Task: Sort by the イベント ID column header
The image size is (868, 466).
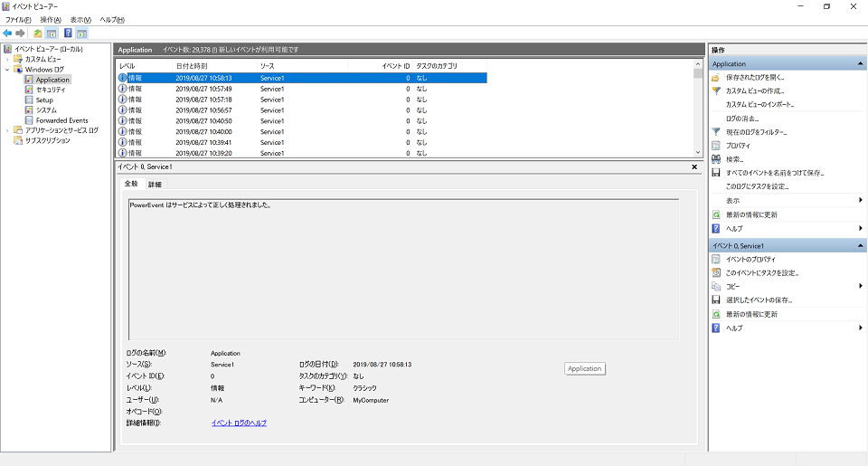Action: pyautogui.click(x=381, y=66)
